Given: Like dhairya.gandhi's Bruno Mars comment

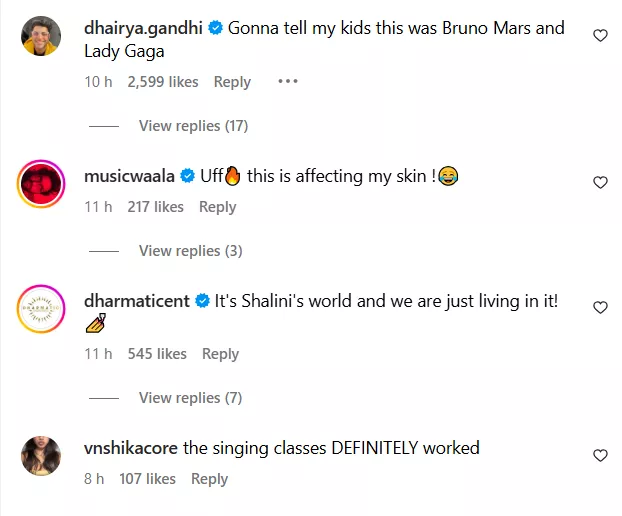Looking at the screenshot, I should [x=600, y=36].
